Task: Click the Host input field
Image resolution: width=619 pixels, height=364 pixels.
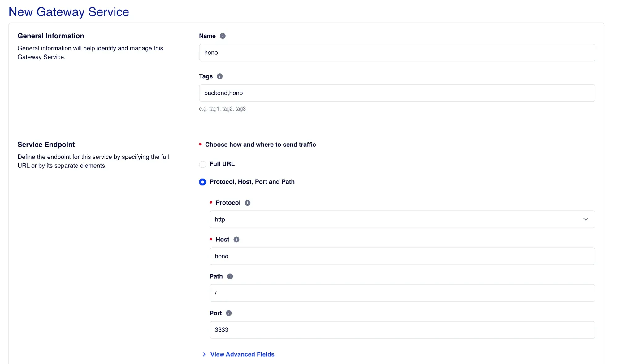Action: tap(402, 256)
